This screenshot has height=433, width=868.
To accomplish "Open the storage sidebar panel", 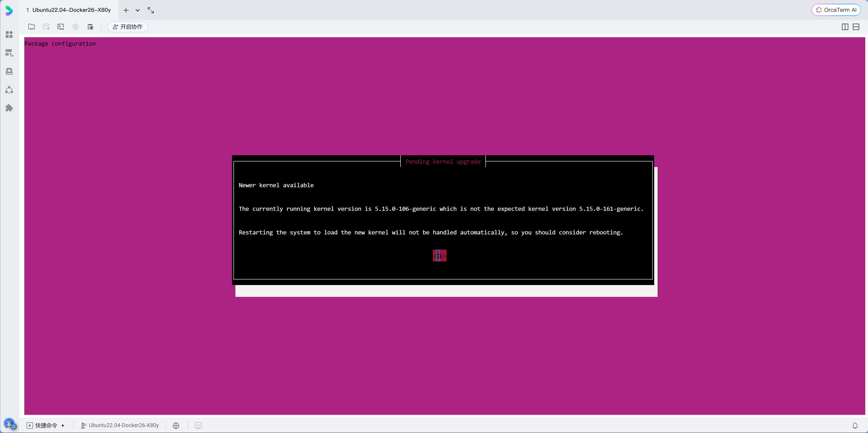I will tap(9, 71).
